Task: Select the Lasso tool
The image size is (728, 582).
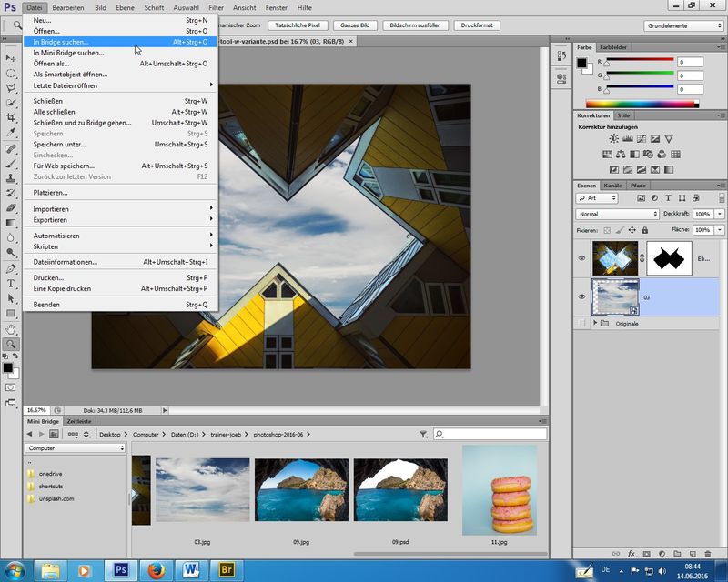Action: coord(11,88)
